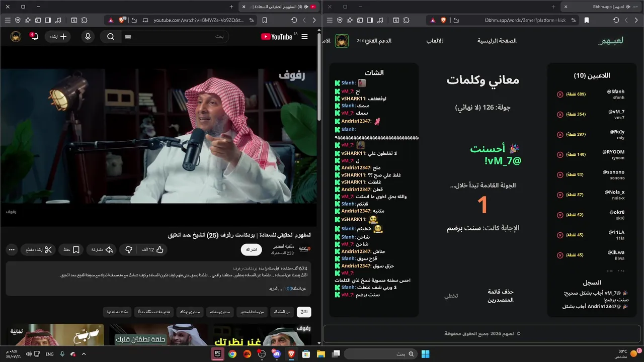The image size is (644, 362).
Task: Open extensions puzzle icon in left browser
Action: tap(84, 20)
